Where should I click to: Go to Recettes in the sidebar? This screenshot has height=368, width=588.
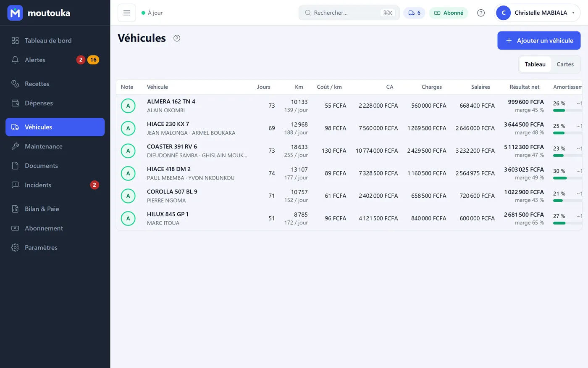coord(55,84)
